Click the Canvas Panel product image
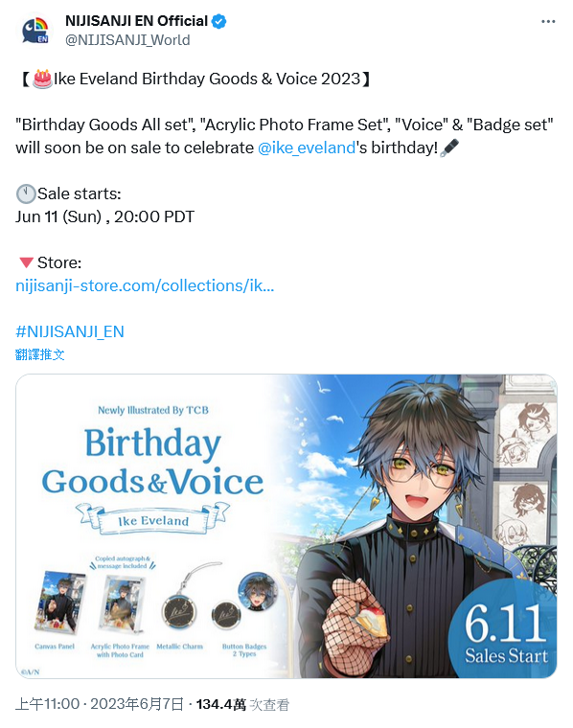 point(60,603)
